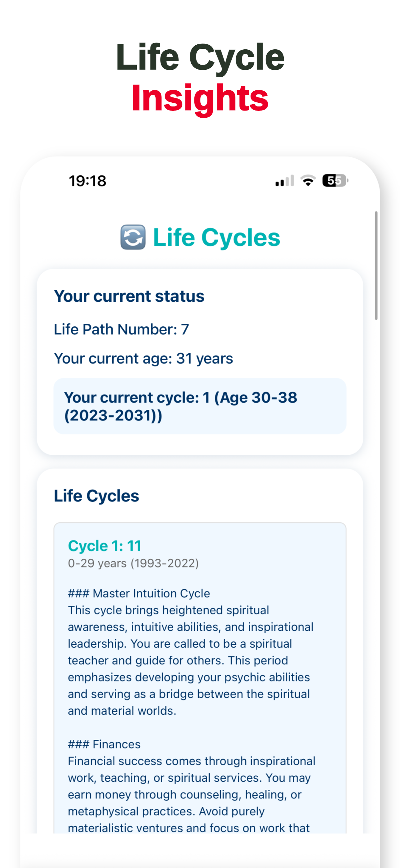Tap 'Your current age: 31 years' text
Screen dimensions: 400x868
(144, 358)
